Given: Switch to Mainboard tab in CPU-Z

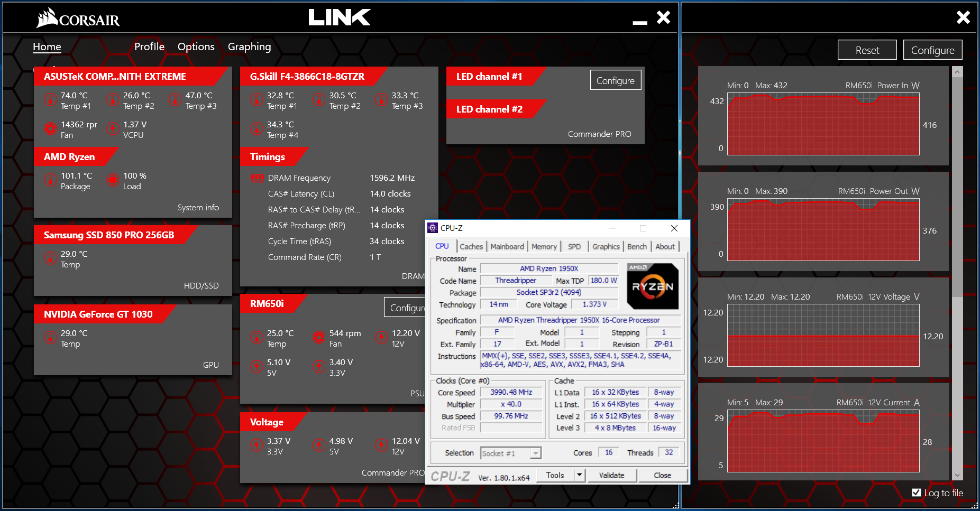Looking at the screenshot, I should (507, 246).
